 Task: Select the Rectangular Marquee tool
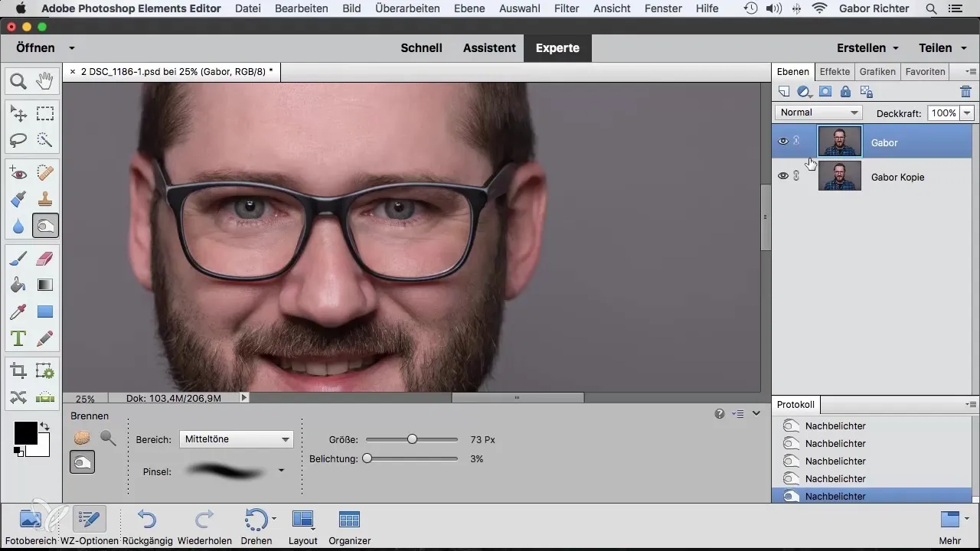click(x=45, y=115)
